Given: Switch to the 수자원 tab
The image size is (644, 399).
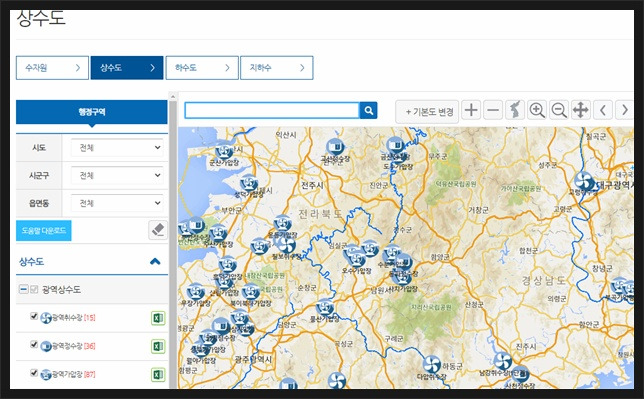Looking at the screenshot, I should coord(52,68).
